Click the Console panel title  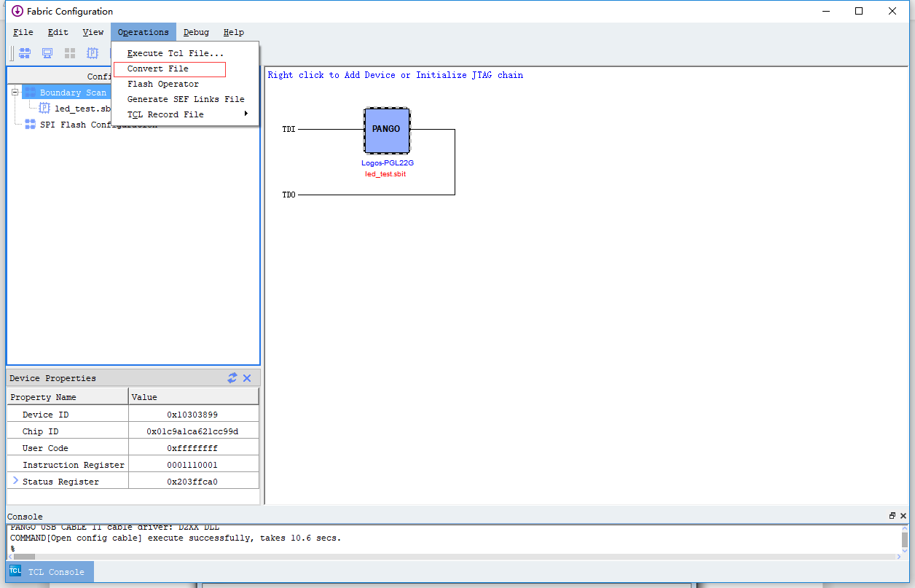coord(25,517)
